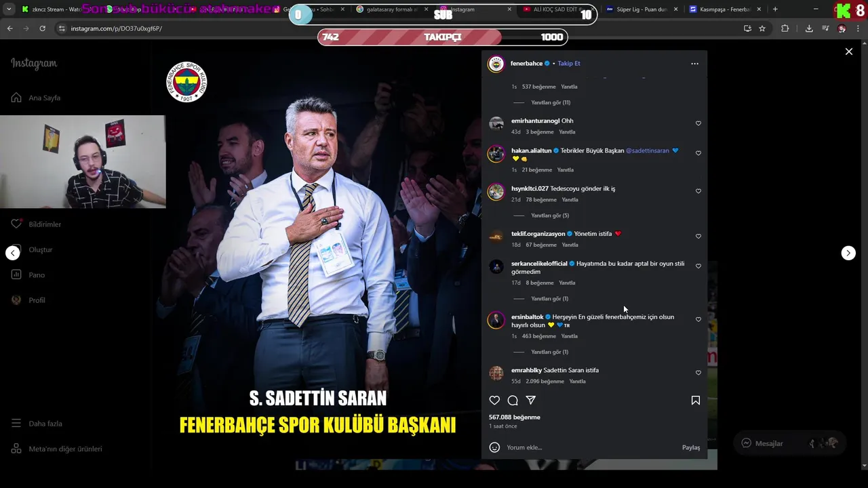
Task: Navigate back in browser
Action: [9, 28]
